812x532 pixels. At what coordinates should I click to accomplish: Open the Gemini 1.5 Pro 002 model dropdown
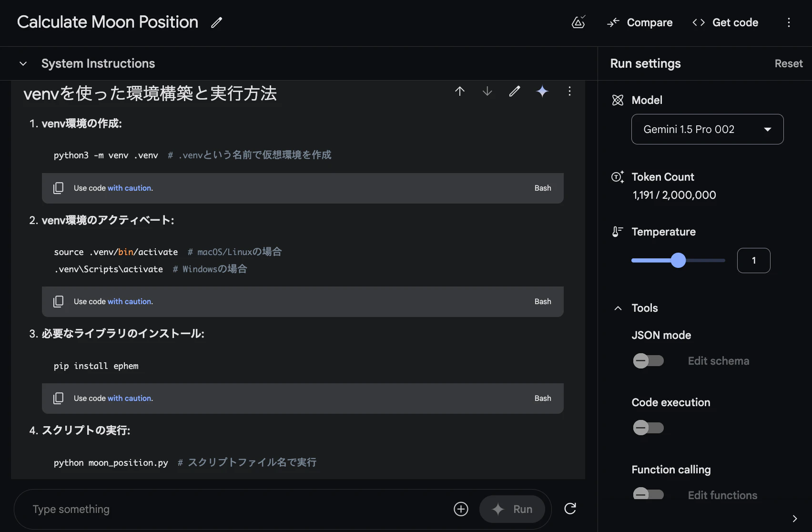point(707,129)
